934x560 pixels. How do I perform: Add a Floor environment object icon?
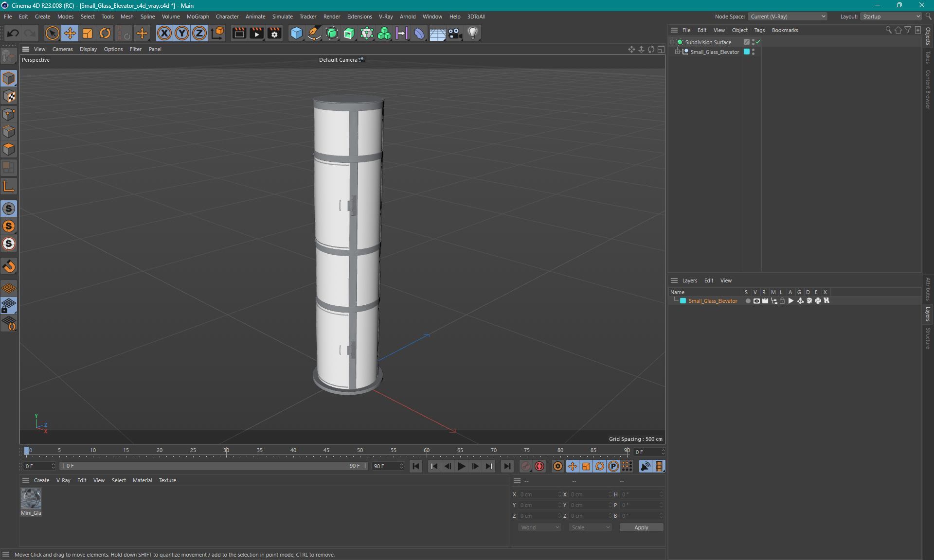437,33
